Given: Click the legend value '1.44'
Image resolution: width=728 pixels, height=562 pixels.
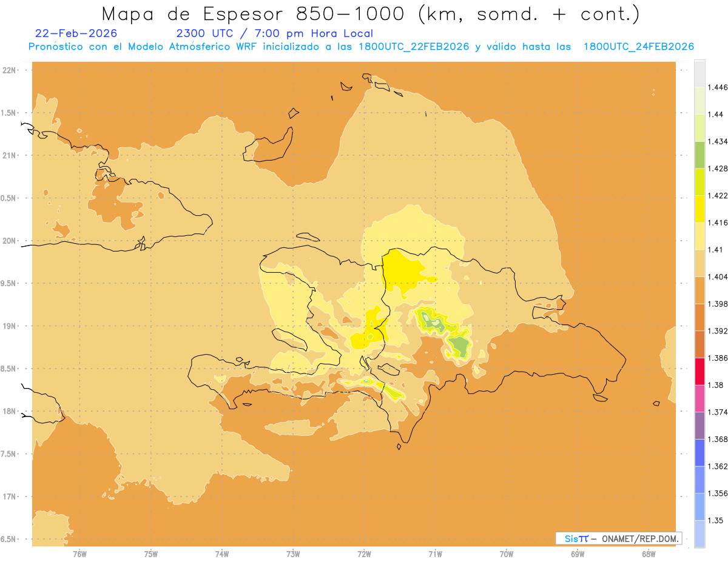Looking at the screenshot, I should tap(716, 115).
